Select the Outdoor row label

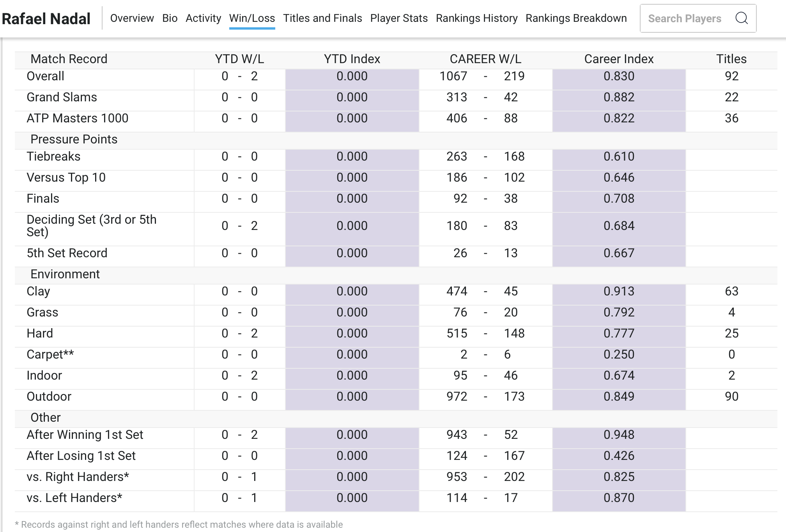49,396
